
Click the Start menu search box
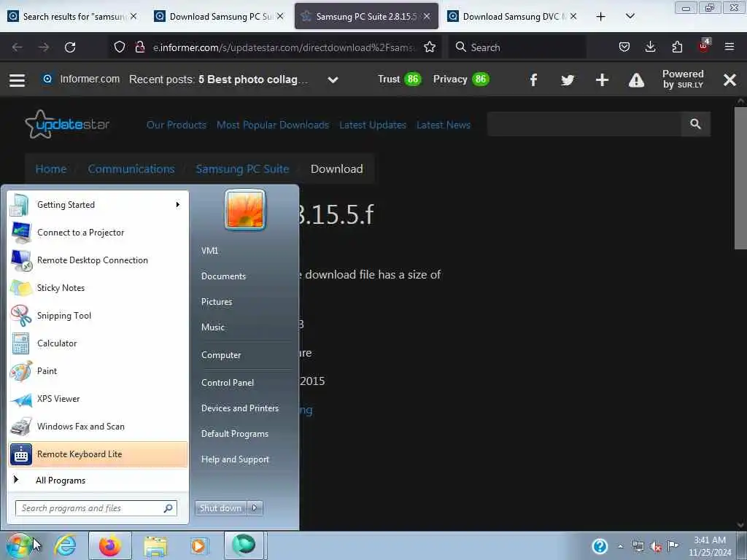96,508
